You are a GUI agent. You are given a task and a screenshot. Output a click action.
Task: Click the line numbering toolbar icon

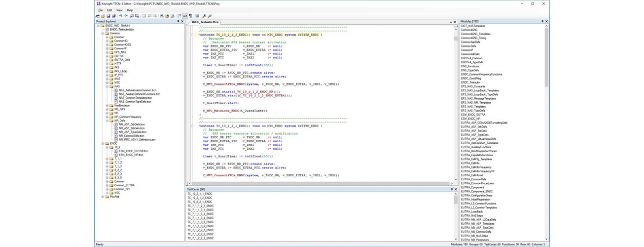pyautogui.click(x=179, y=16)
